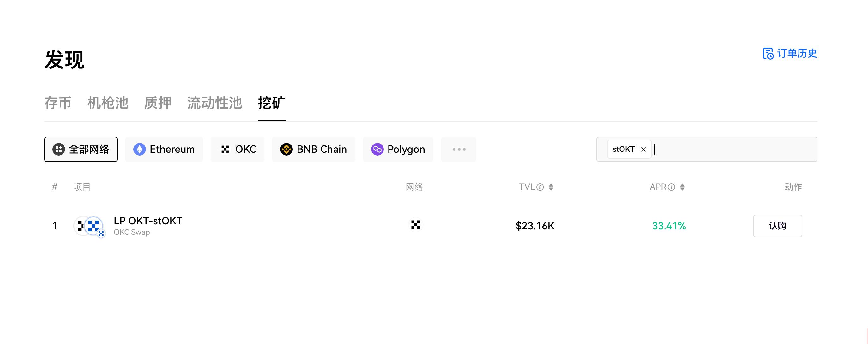
Task: Toggle the BNB Chain filter chip
Action: pyautogui.click(x=313, y=149)
